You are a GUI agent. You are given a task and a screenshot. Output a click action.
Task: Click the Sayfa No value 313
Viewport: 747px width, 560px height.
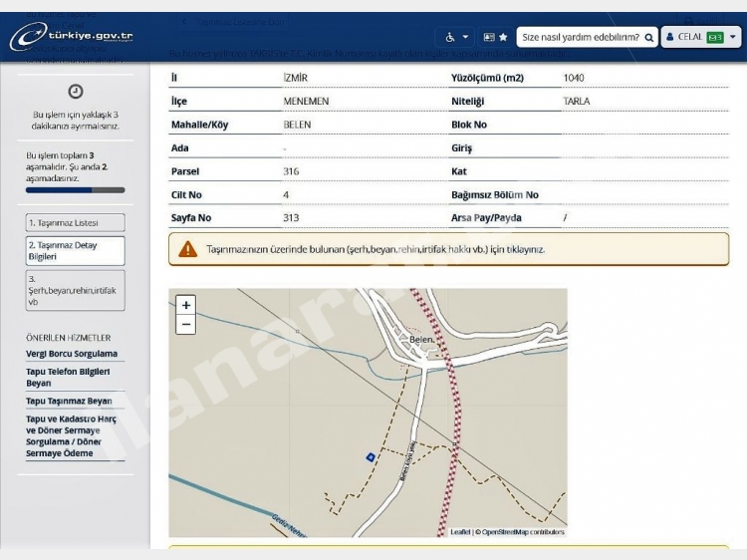[291, 218]
